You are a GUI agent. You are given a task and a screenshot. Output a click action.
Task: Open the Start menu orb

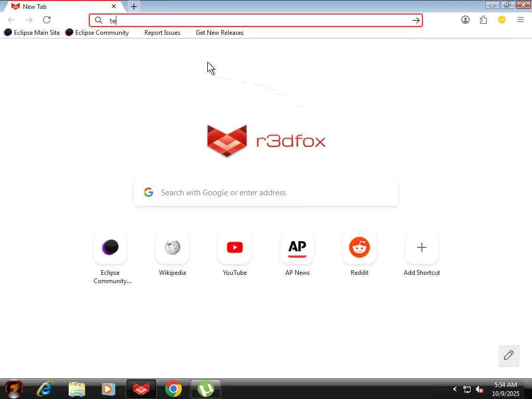tap(14, 389)
